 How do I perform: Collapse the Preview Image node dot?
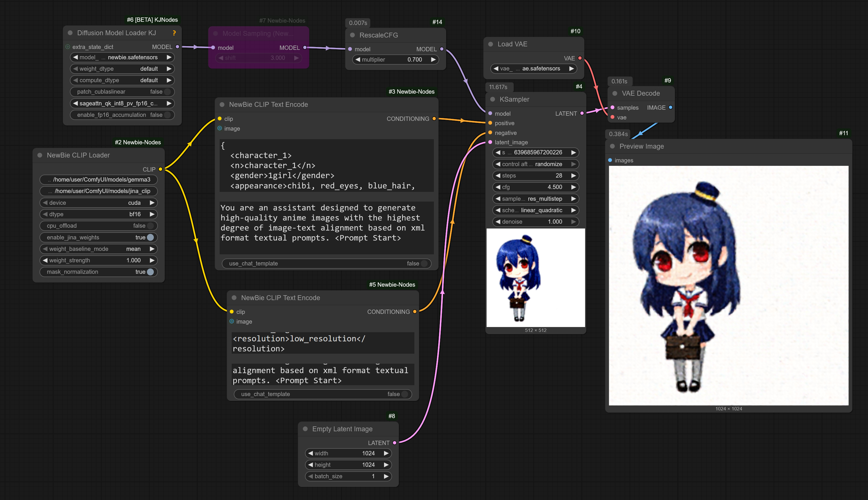coord(612,146)
